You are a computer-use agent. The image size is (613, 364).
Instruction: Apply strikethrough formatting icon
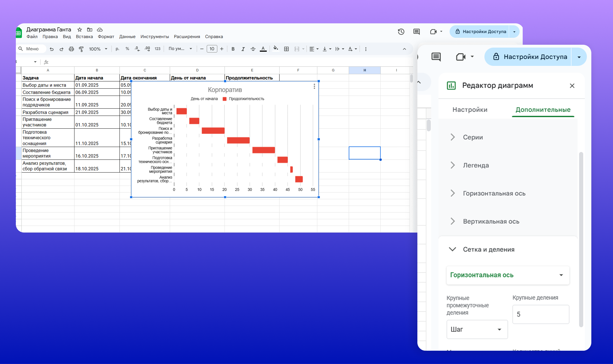[x=253, y=49]
